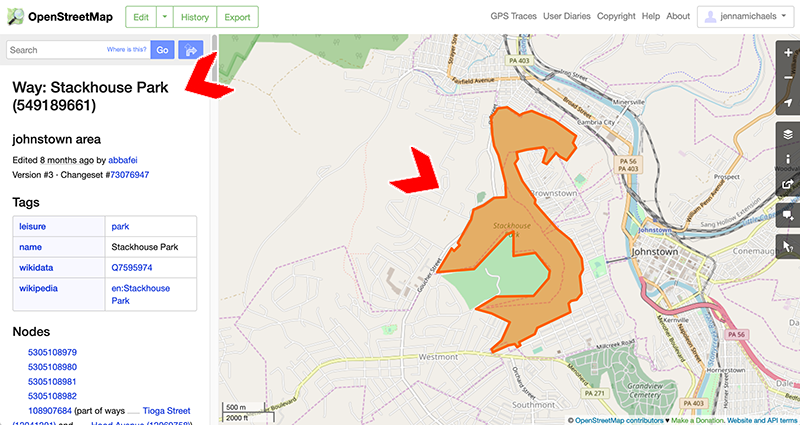800x425 pixels.
Task: Open the History tab
Action: coord(195,17)
